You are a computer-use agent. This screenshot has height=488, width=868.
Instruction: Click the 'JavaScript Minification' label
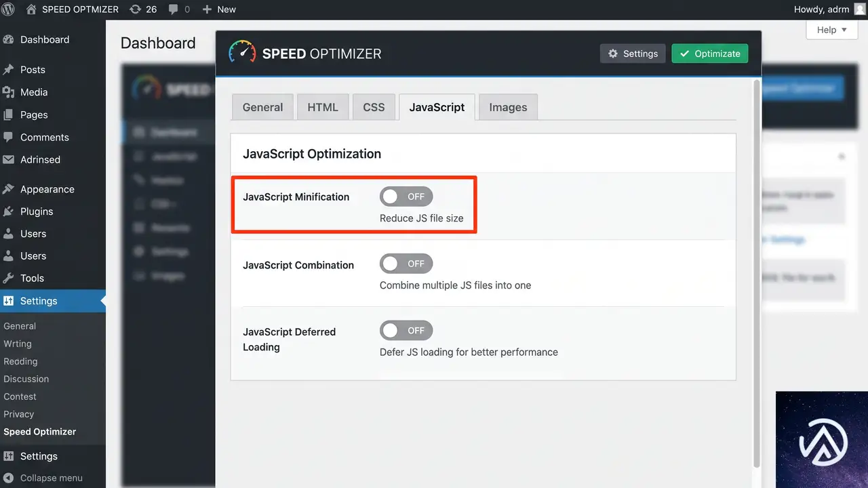(296, 197)
